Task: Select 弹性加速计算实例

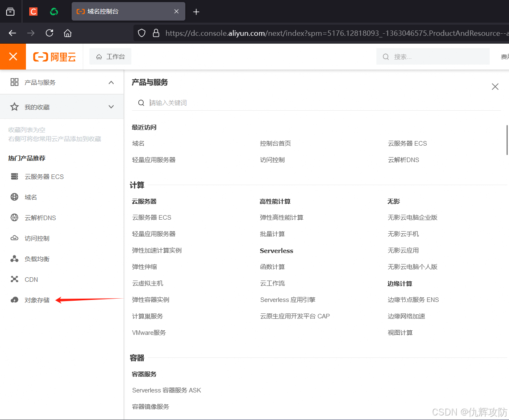Action: pyautogui.click(x=157, y=250)
